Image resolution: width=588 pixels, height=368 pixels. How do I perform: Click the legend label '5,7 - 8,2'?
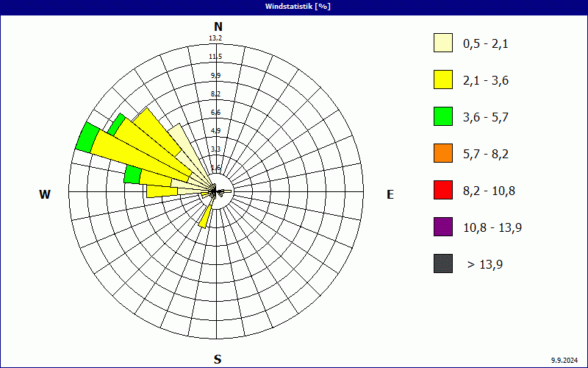486,155
